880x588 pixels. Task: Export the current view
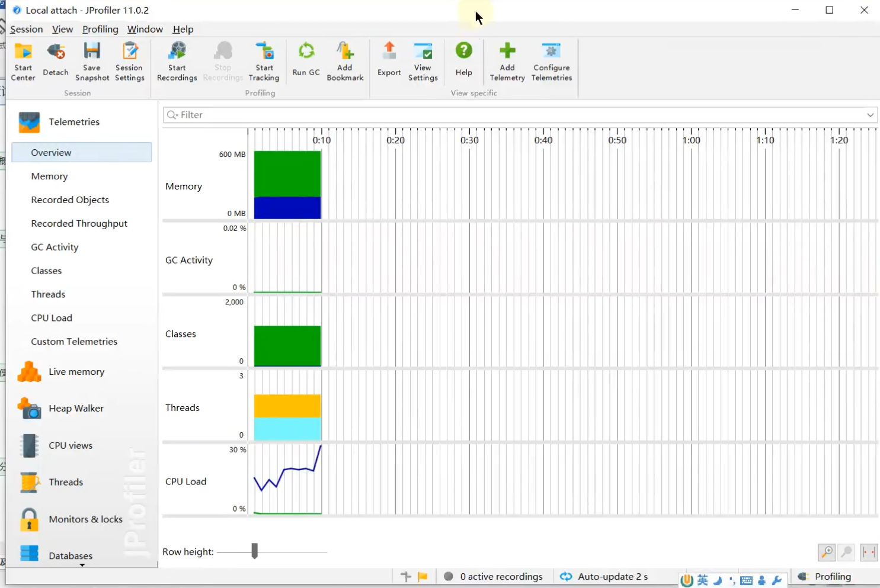coord(389,62)
